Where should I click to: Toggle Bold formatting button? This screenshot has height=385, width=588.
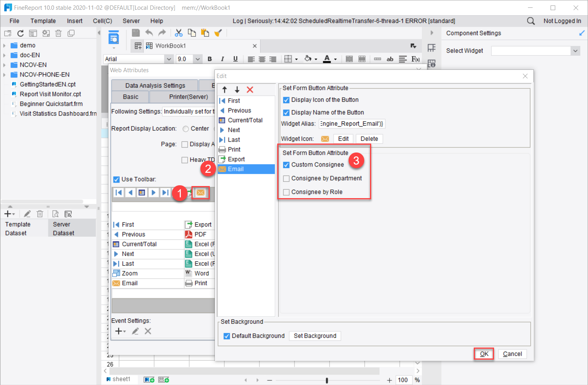point(210,59)
